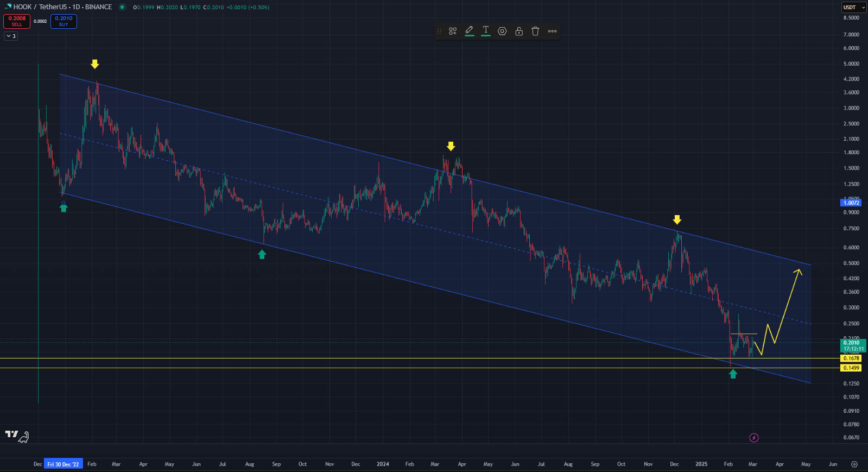Screen dimensions: 868x472
Task: Open drawing settings hexagon icon
Action: tap(502, 32)
